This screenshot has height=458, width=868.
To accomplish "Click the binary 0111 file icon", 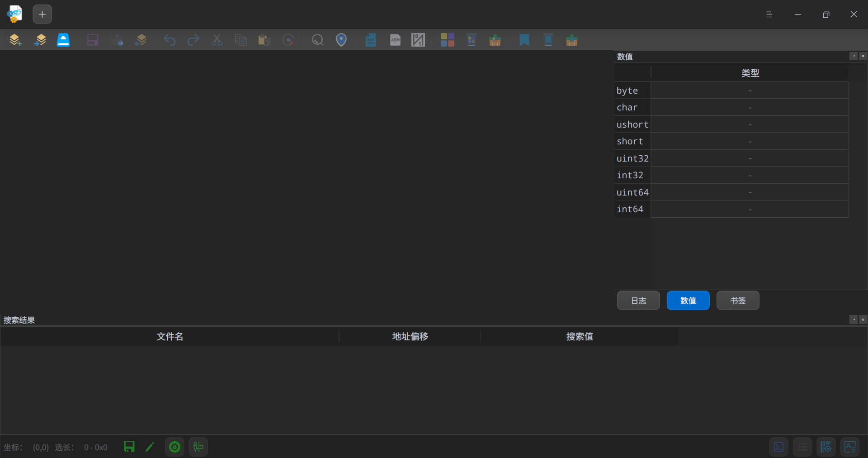I will [371, 40].
